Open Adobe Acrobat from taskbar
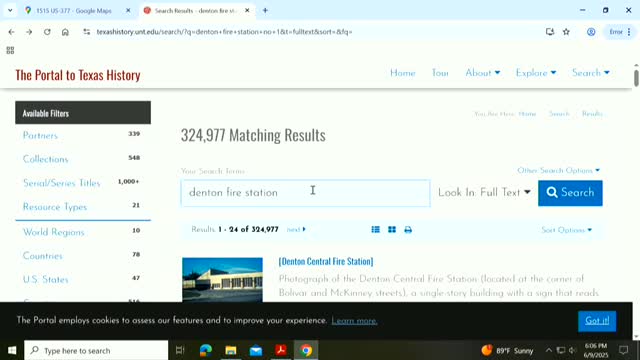This screenshot has height=360, width=640. [281, 350]
